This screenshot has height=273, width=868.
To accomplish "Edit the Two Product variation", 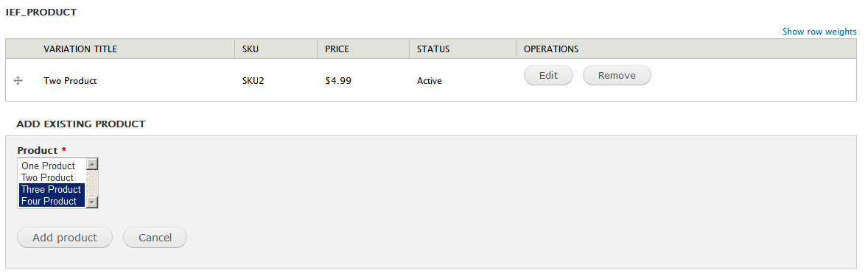I will click(x=548, y=76).
